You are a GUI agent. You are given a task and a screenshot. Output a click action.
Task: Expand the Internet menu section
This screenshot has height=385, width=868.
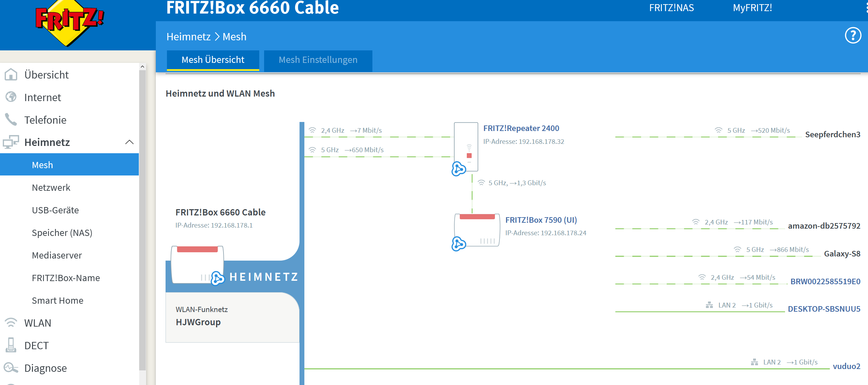point(42,97)
